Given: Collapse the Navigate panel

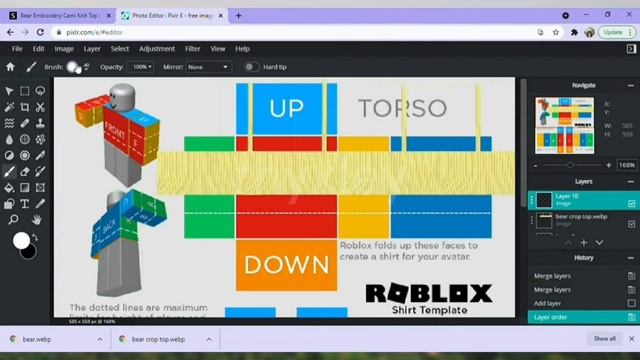Looking at the screenshot, I should tap(631, 85).
